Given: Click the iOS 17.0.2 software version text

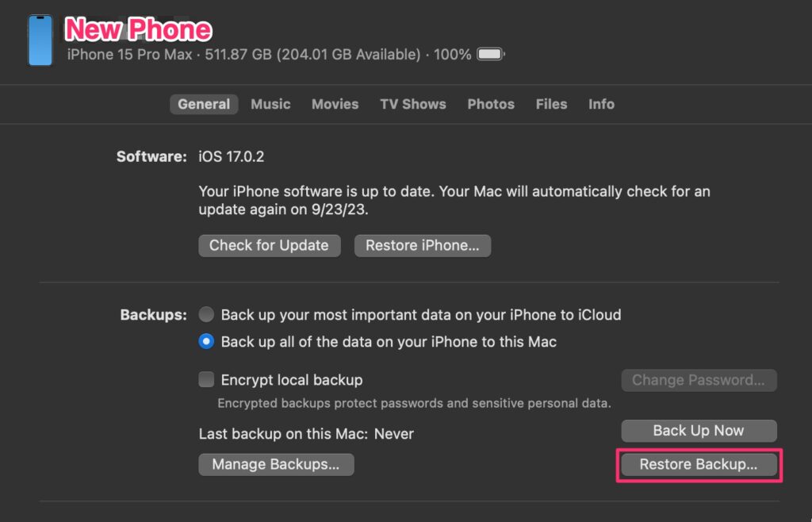Looking at the screenshot, I should click(x=232, y=156).
